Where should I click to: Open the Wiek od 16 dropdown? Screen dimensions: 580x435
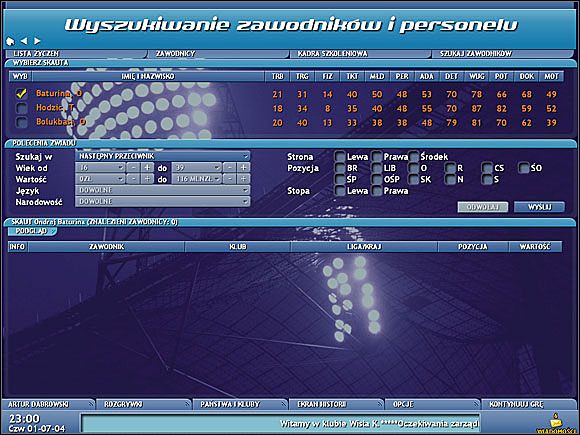(x=100, y=168)
